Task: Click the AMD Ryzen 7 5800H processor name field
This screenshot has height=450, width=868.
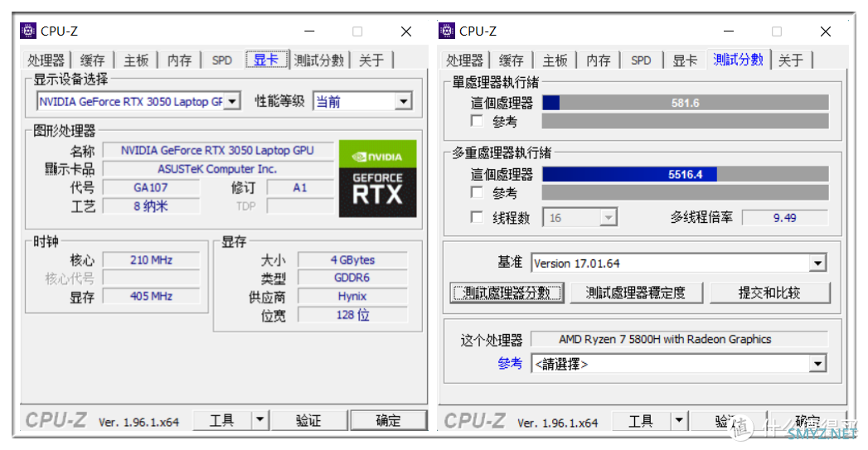Action: click(x=680, y=339)
